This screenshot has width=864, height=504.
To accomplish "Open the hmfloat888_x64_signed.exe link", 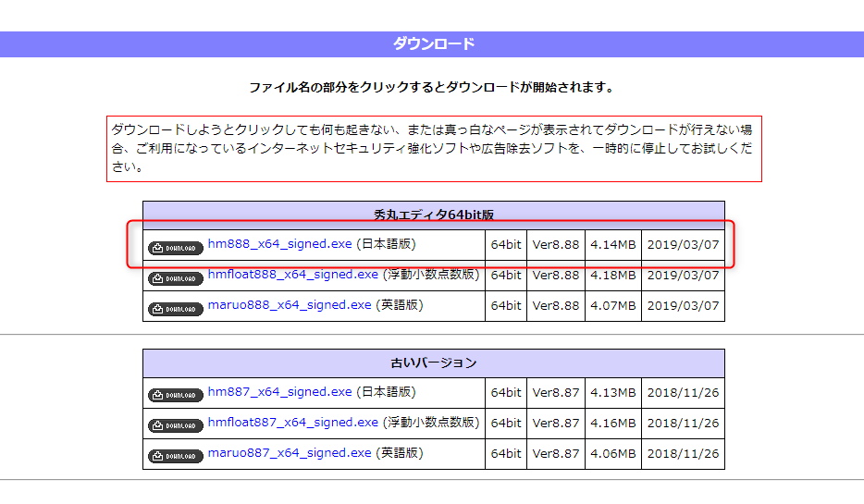I will tap(292, 275).
